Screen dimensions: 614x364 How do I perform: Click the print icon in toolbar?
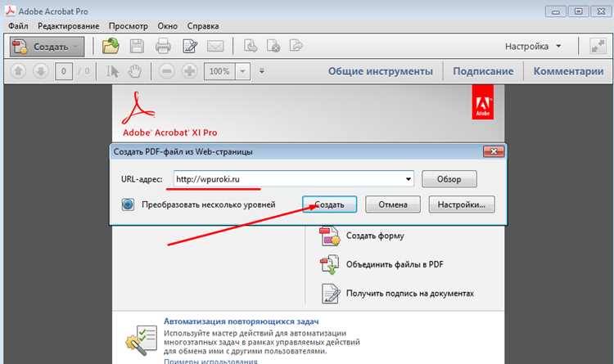click(163, 46)
